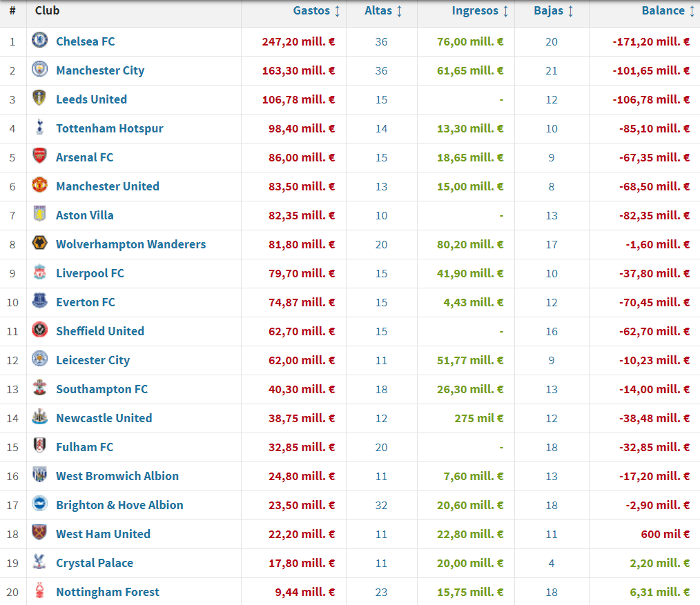This screenshot has height=605, width=700.
Task: Click Chelsea's 247,20 mill. € expenditure value
Action: pyautogui.click(x=298, y=41)
